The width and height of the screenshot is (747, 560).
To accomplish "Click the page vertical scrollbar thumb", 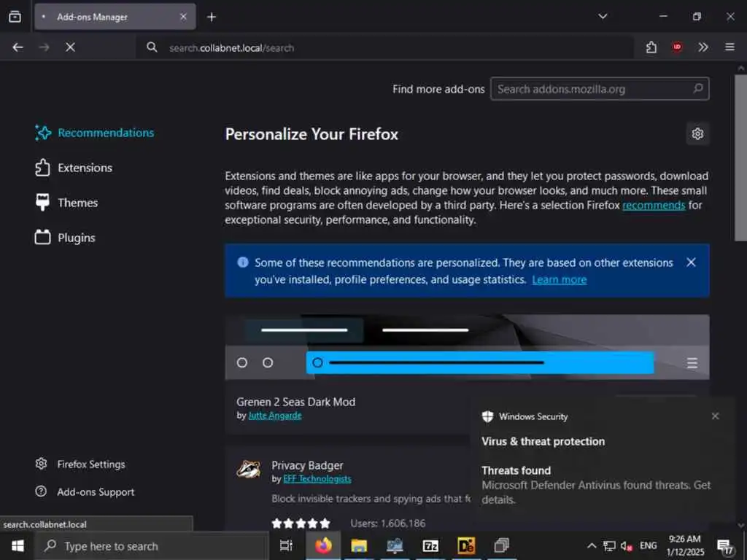I will pos(740,157).
